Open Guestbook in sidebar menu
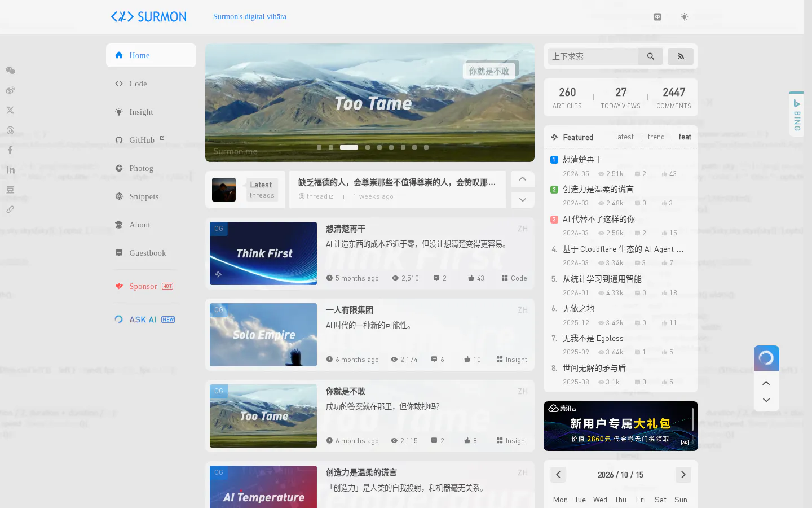This screenshot has width=812, height=508. 151,253
